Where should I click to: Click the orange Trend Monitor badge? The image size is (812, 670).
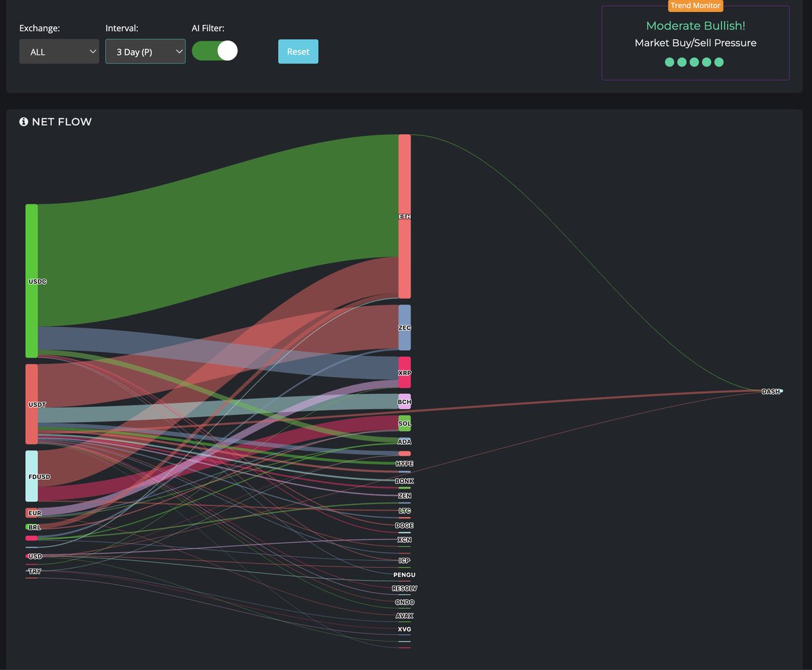point(696,6)
